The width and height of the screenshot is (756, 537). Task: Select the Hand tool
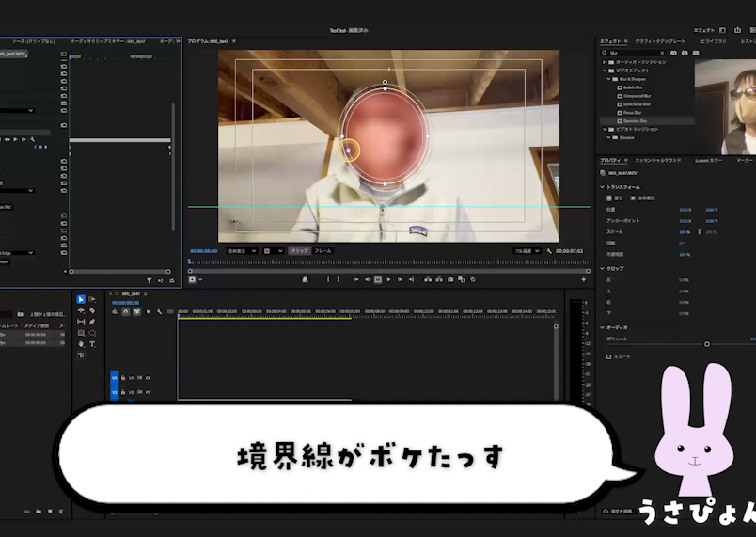point(81,344)
